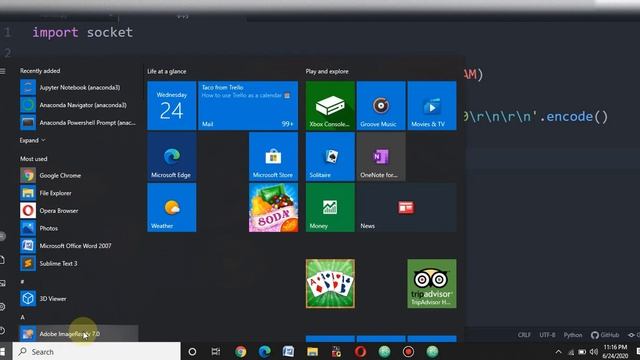Expand the Start menu hamburger icon
Screen dimensions: 640x360
tap(2, 71)
